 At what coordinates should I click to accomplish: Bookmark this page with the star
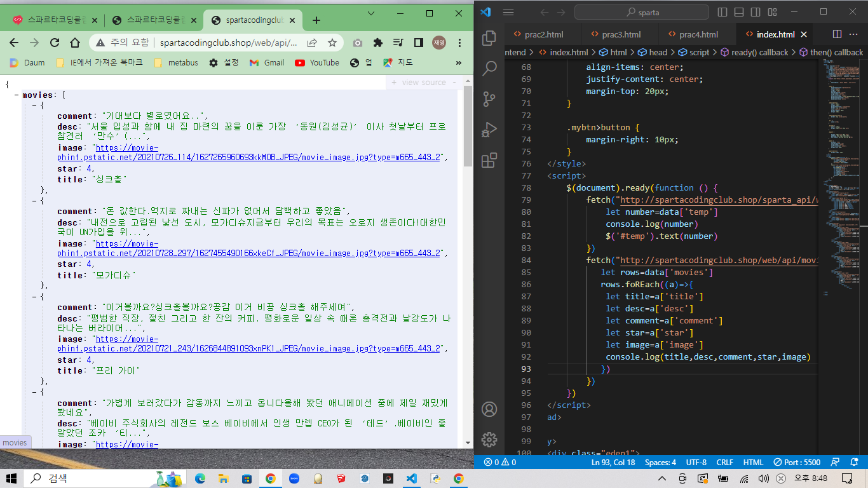(x=332, y=43)
